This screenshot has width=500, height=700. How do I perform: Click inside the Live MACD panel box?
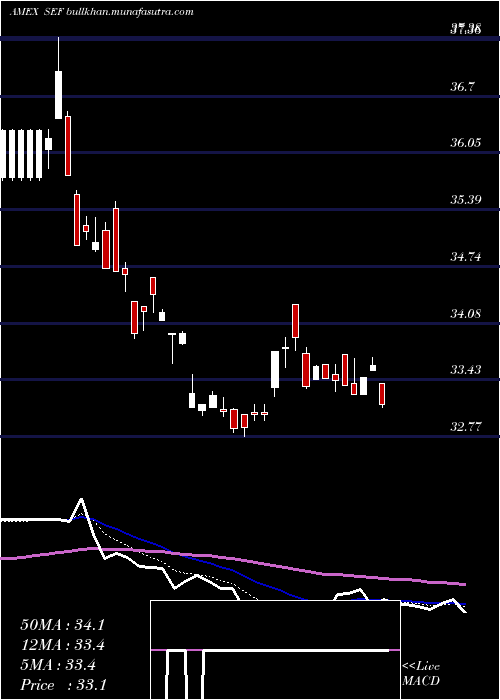coord(275,650)
